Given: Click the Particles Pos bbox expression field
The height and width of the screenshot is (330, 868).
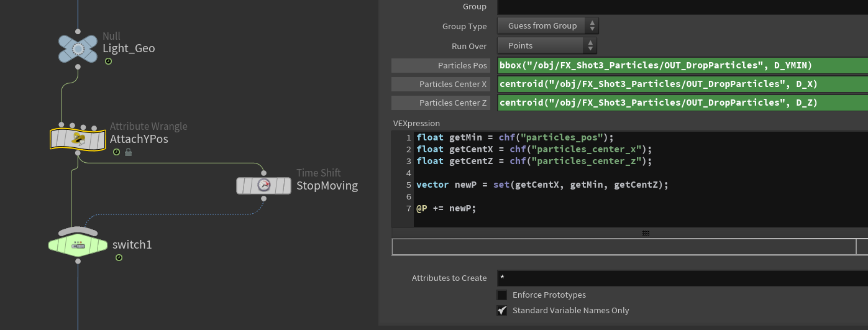Looking at the screenshot, I should click(x=682, y=66).
